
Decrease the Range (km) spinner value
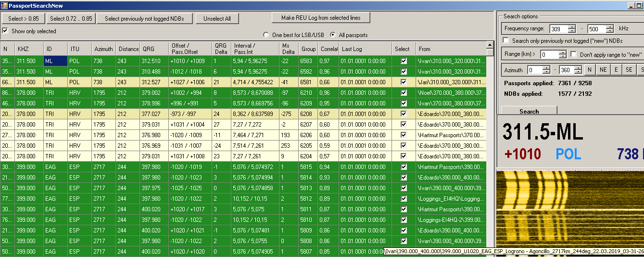563,56
